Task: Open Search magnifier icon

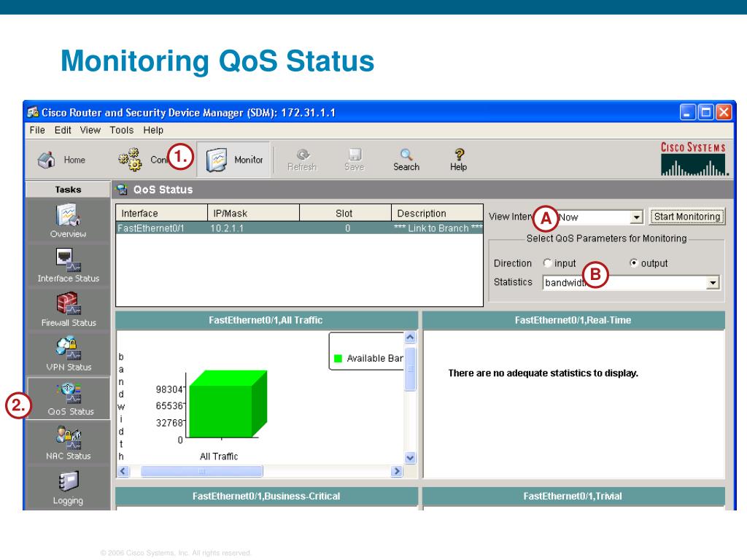Action: (406, 155)
